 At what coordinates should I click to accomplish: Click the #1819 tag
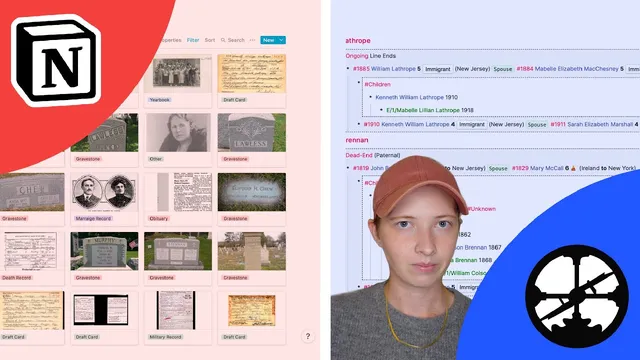tap(361, 168)
